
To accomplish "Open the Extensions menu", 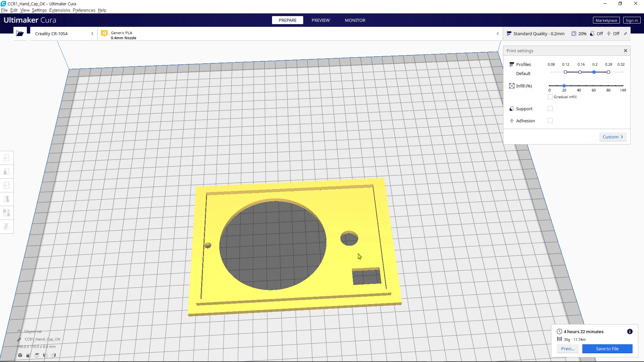I will click(60, 10).
